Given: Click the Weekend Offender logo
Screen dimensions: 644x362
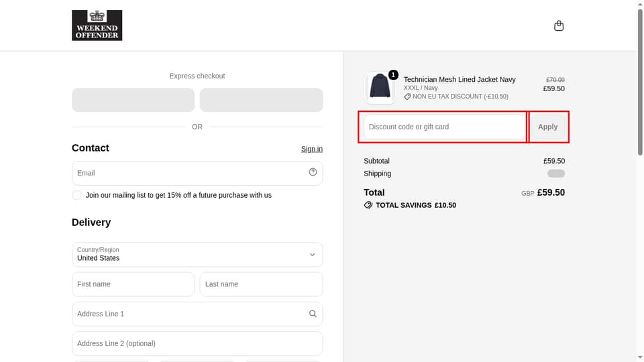Looking at the screenshot, I should pos(97,25).
